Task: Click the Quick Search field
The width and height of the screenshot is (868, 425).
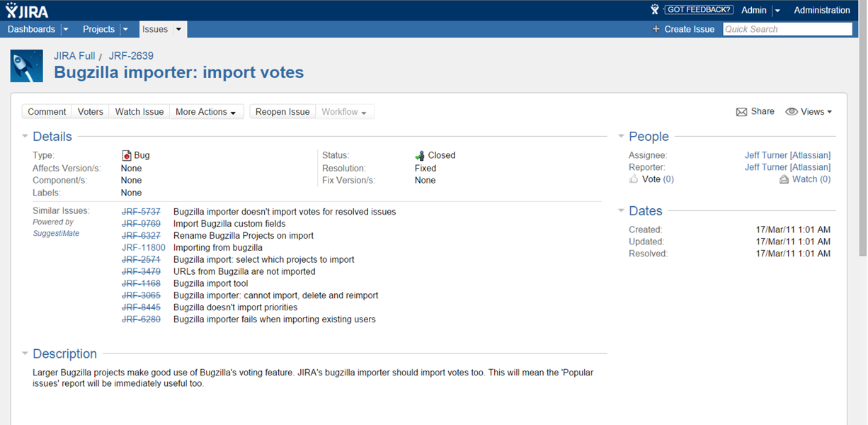Action: [x=787, y=29]
